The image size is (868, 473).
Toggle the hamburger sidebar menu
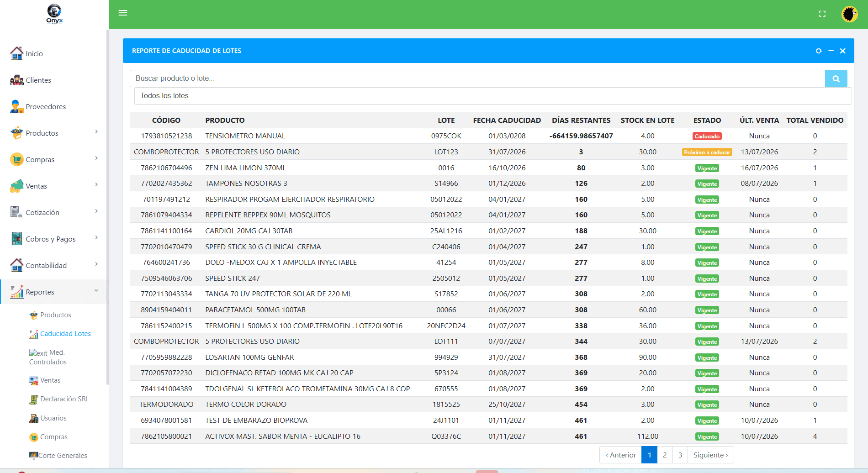(x=123, y=13)
